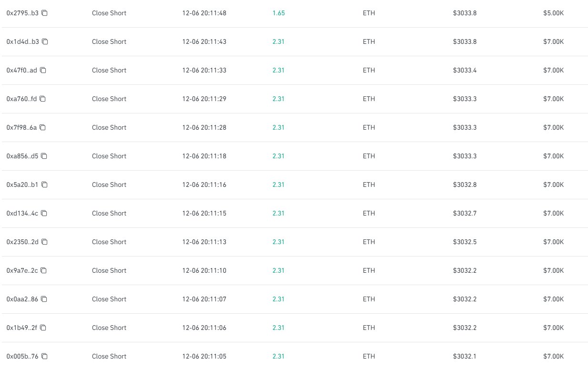Copy hash 0xa856..d5
588x370 pixels.
point(44,156)
